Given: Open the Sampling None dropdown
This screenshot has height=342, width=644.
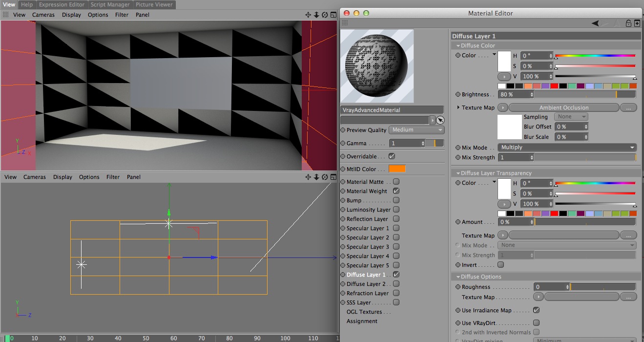Looking at the screenshot, I should pos(571,117).
